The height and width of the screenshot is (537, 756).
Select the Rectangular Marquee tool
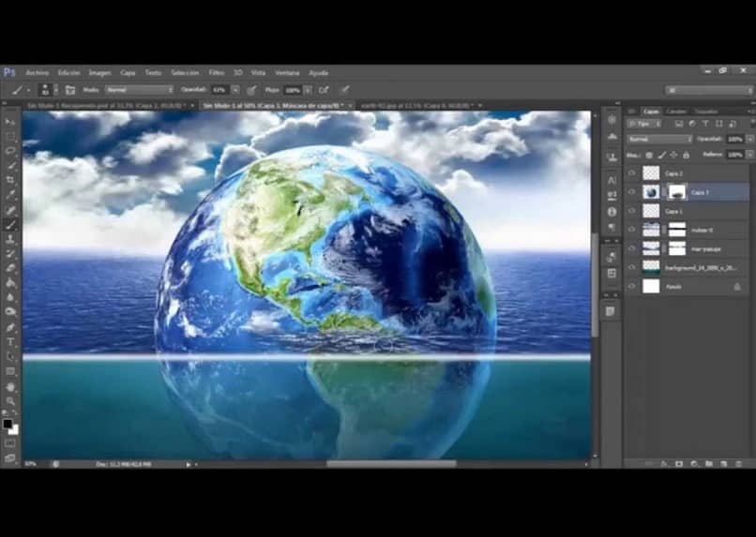point(10,136)
